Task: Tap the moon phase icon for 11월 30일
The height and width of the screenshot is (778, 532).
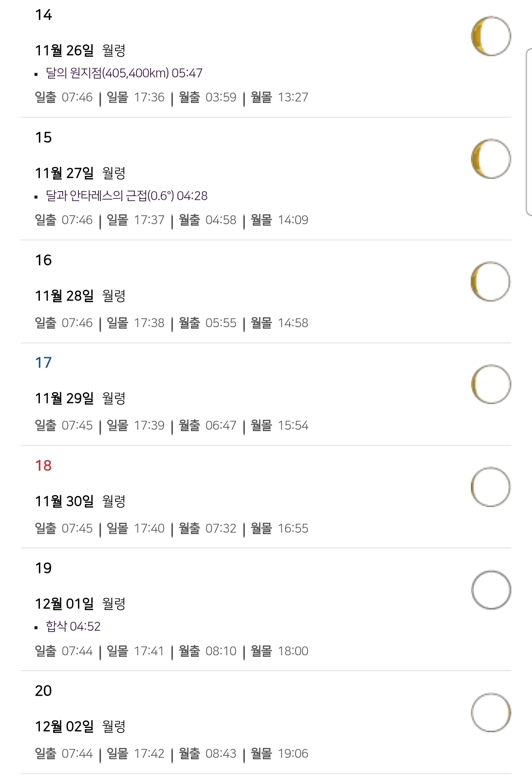Action: pos(491,487)
